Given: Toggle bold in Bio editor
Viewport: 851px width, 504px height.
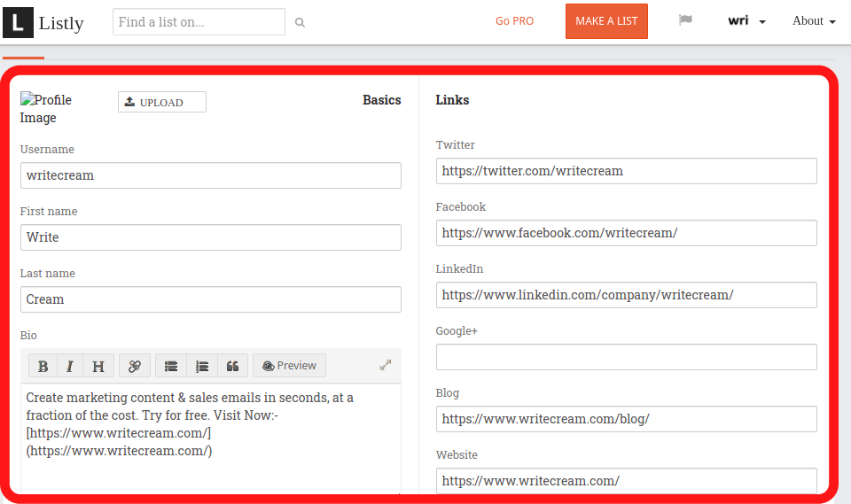Looking at the screenshot, I should 43,366.
